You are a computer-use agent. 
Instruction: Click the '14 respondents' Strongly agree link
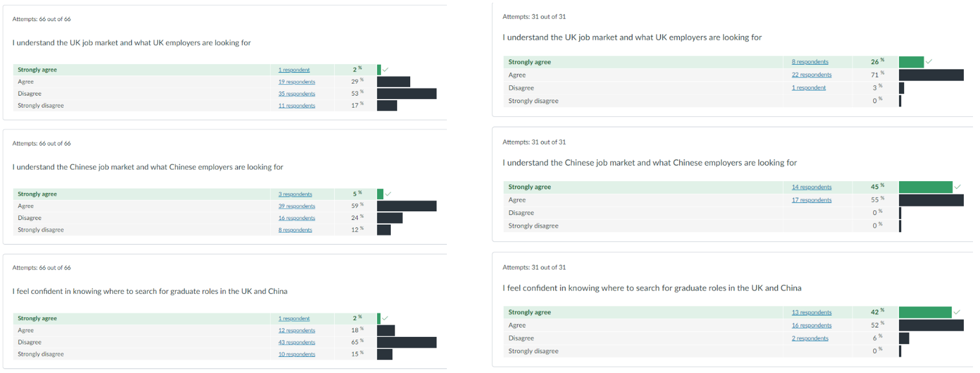[x=811, y=187]
